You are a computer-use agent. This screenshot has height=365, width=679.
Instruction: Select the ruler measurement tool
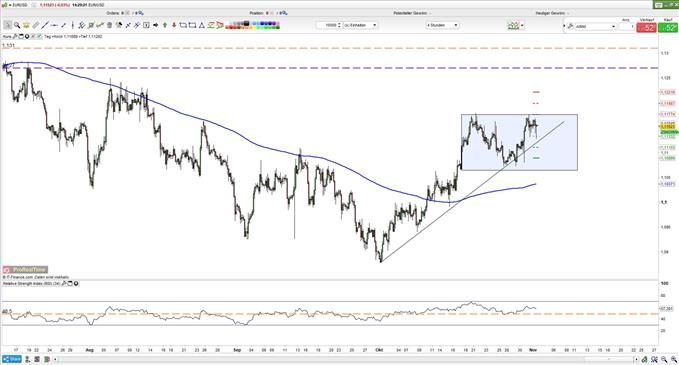point(36,25)
